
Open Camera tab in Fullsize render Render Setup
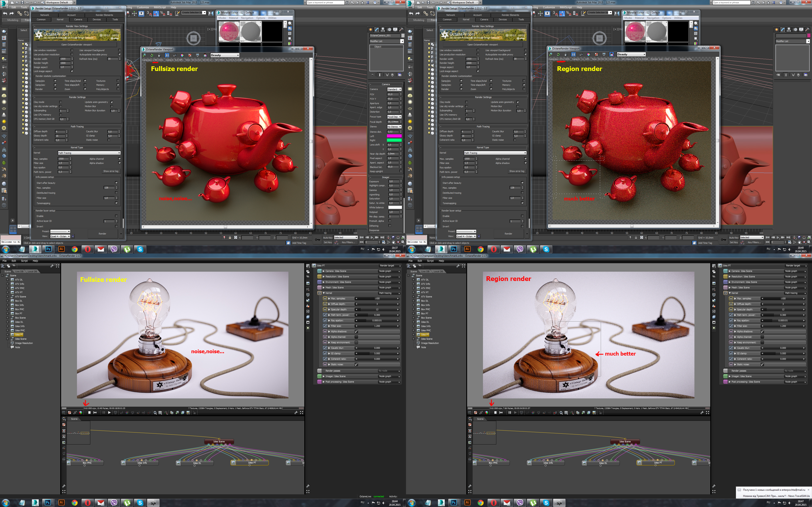78,19
